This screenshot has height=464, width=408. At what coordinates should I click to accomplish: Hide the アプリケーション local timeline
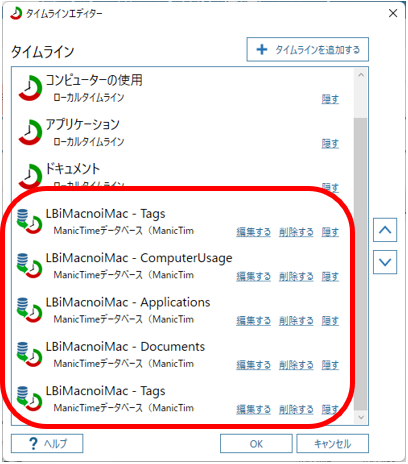330,143
